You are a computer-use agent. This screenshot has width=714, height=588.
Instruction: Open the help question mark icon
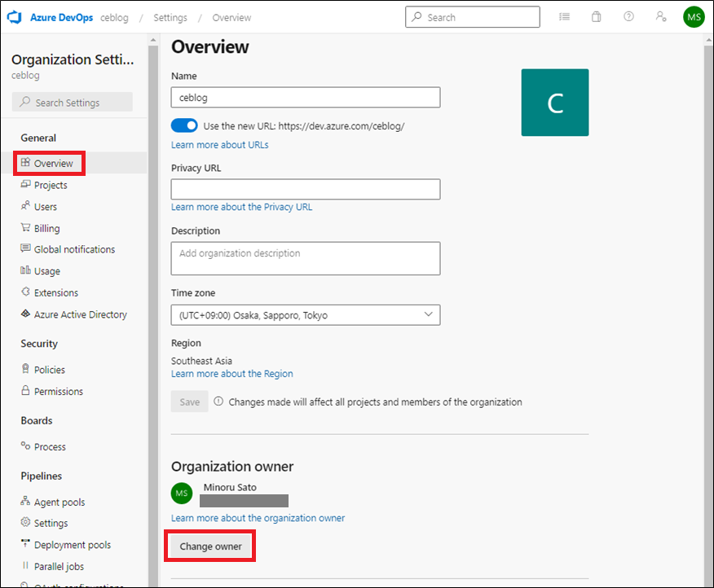click(x=628, y=17)
